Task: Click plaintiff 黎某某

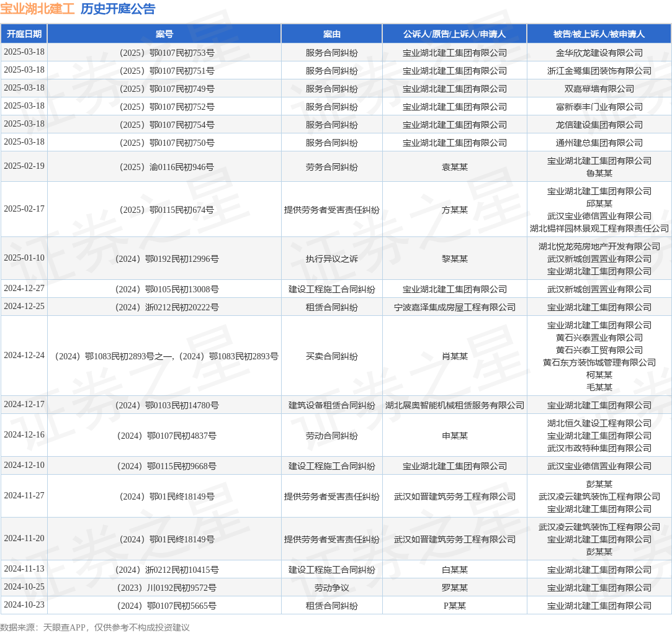Action: [455, 259]
